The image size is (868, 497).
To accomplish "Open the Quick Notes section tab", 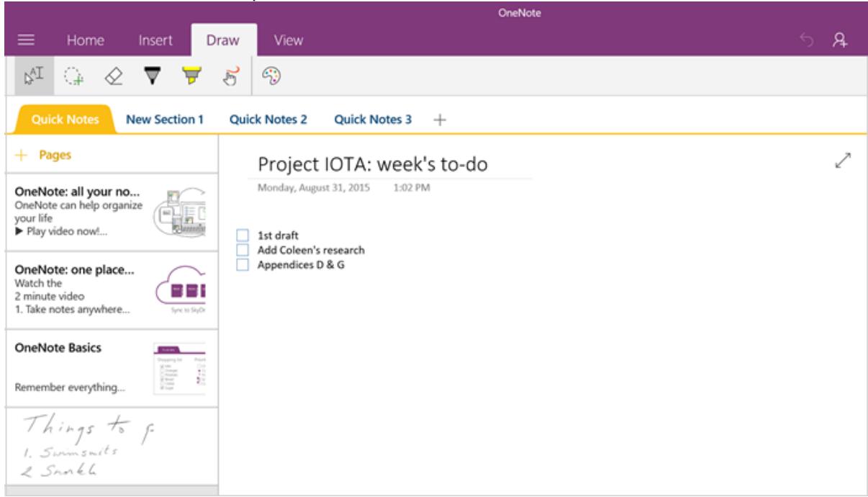I will (65, 120).
